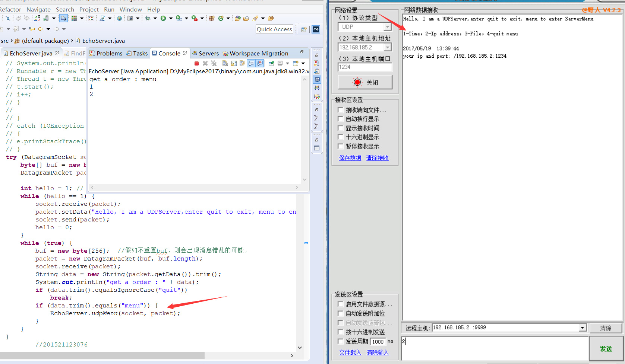Viewport: 625px width, 364px height.
Task: Open the Project menu
Action: [x=89, y=9]
